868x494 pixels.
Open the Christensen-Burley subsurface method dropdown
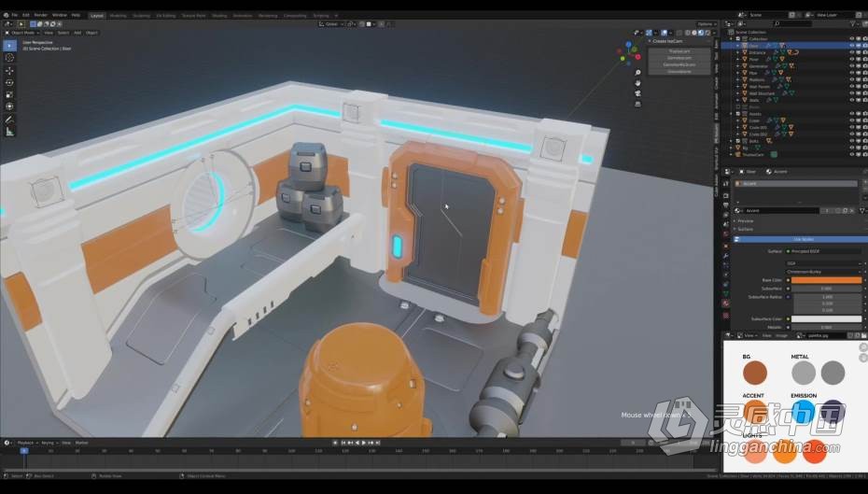(x=824, y=272)
